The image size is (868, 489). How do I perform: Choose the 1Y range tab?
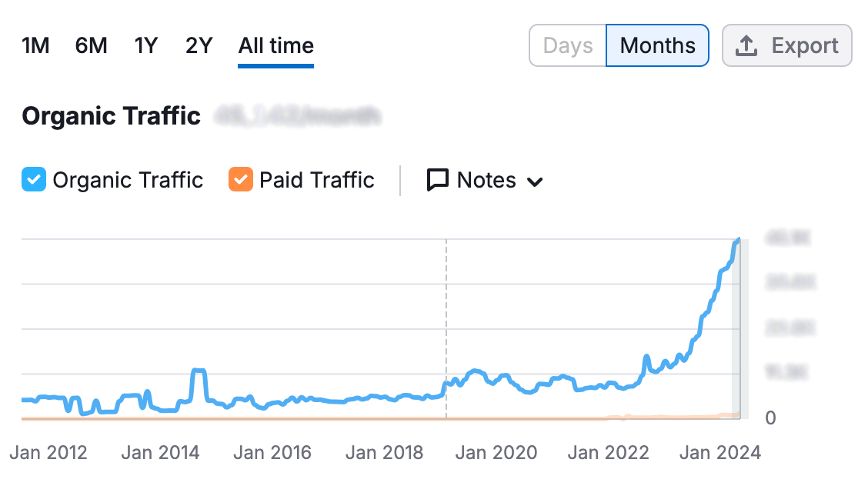click(145, 45)
